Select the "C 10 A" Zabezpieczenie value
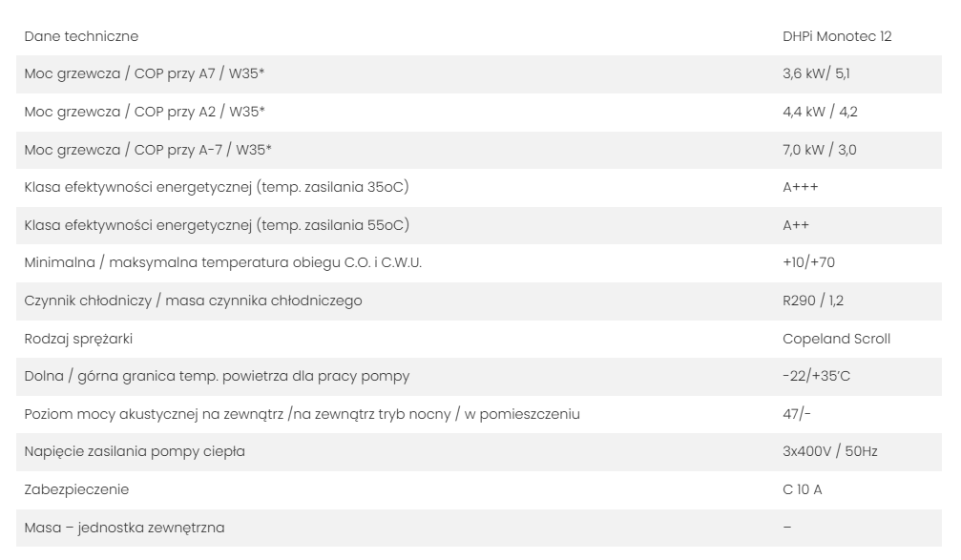This screenshot has width=961, height=560. click(x=803, y=489)
